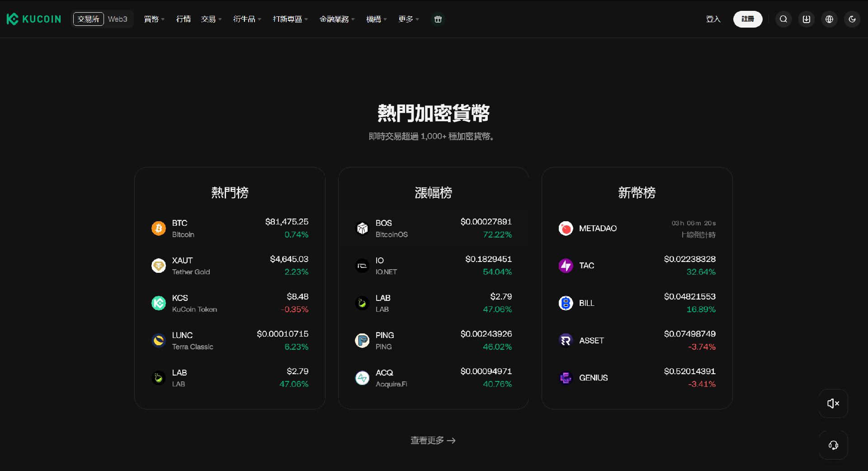This screenshot has width=868, height=471.
Task: Open the search icon
Action: (783, 19)
